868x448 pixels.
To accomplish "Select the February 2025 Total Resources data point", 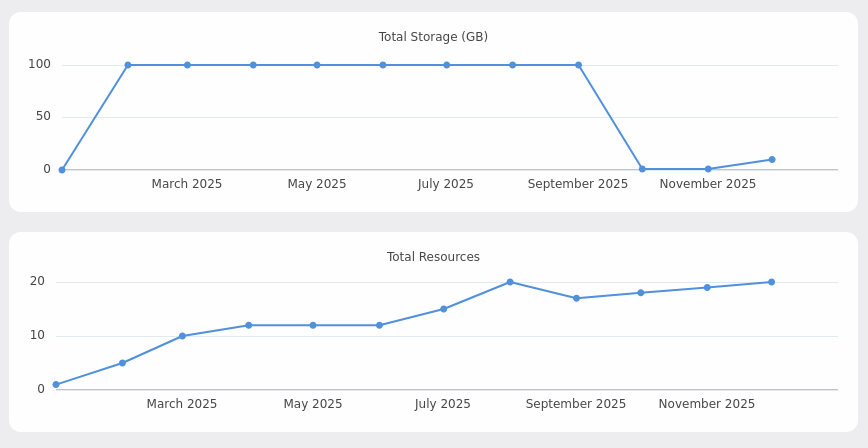I will tap(122, 363).
